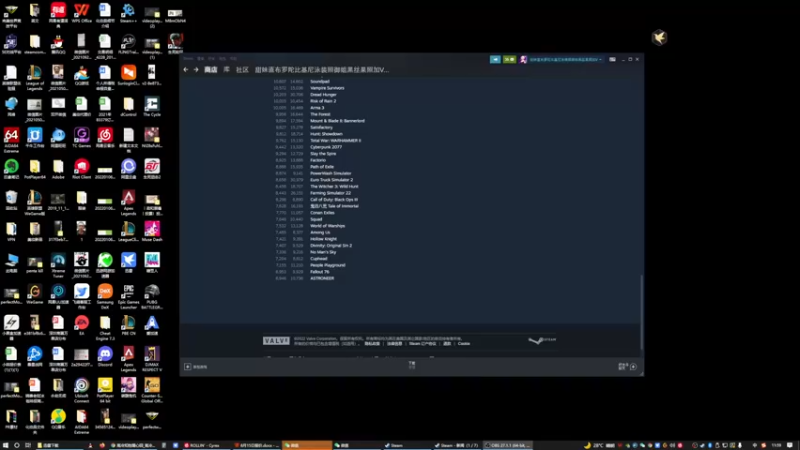Viewport: 800px width, 450px height.
Task: Open the account name dropdown in Steam
Action: tap(565, 59)
